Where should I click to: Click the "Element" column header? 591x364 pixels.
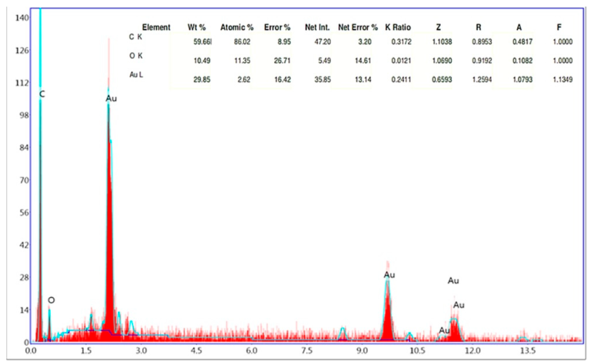(156, 27)
